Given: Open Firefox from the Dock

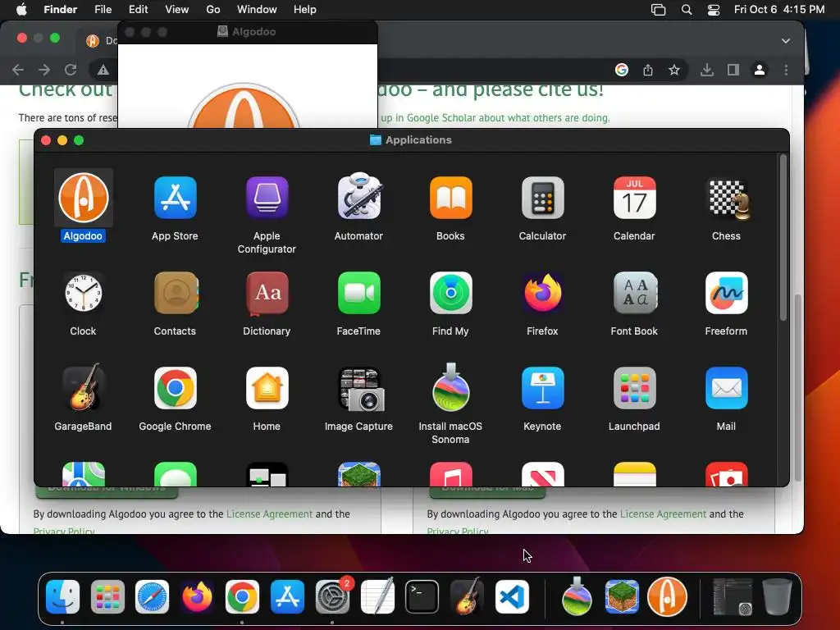Looking at the screenshot, I should (197, 597).
